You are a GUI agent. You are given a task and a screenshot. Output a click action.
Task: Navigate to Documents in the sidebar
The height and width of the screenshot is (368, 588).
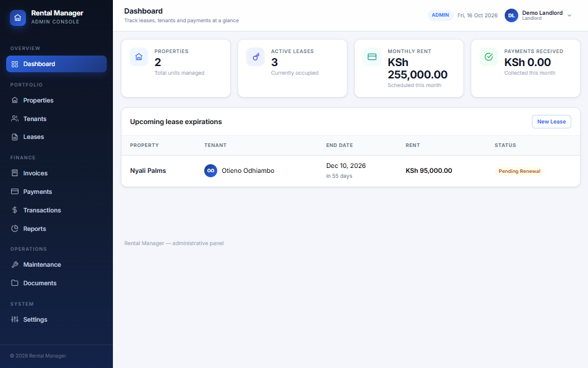pyautogui.click(x=56, y=283)
